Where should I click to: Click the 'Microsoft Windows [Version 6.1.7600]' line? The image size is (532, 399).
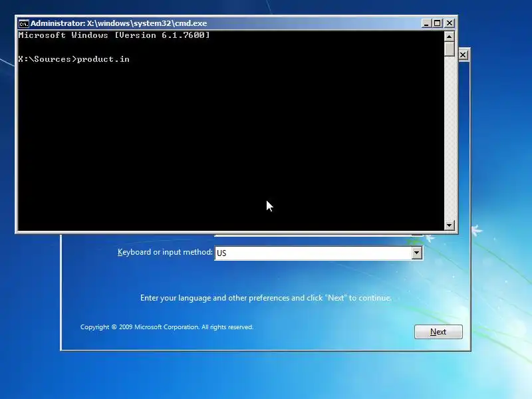[x=114, y=35]
